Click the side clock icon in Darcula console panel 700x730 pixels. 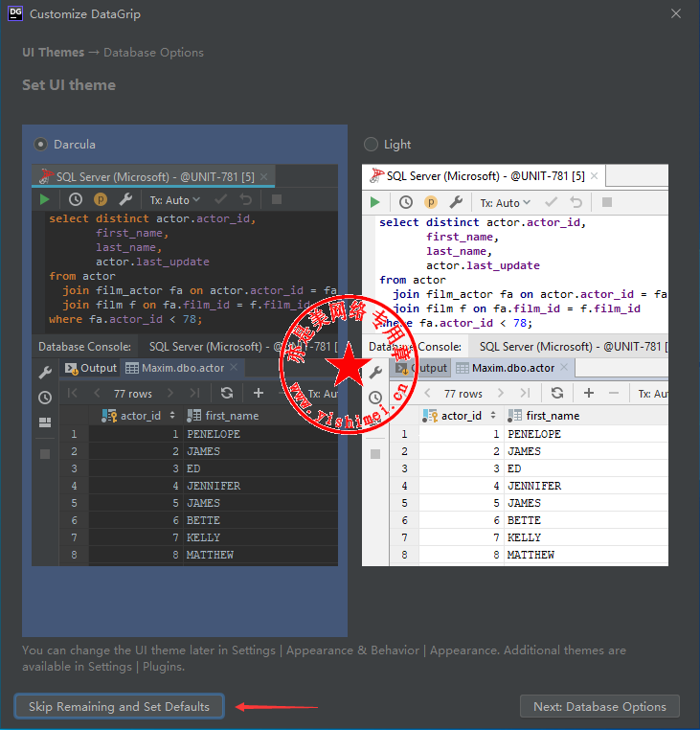pos(45,398)
